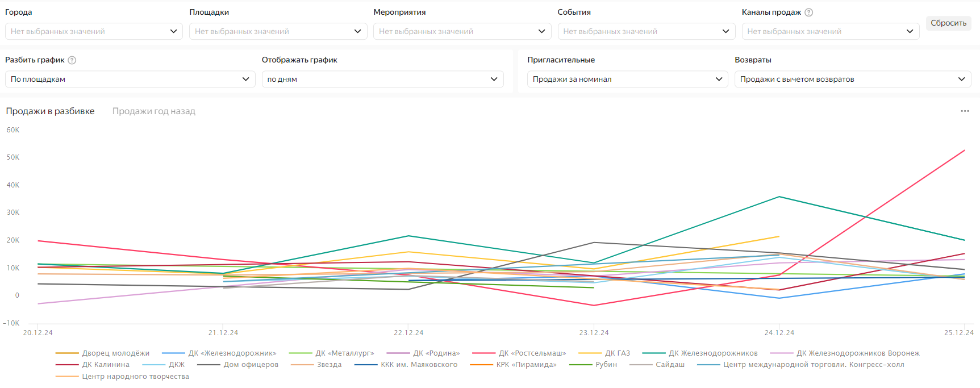Open the chart three-dots options menu
The width and height of the screenshot is (980, 388).
point(965,111)
